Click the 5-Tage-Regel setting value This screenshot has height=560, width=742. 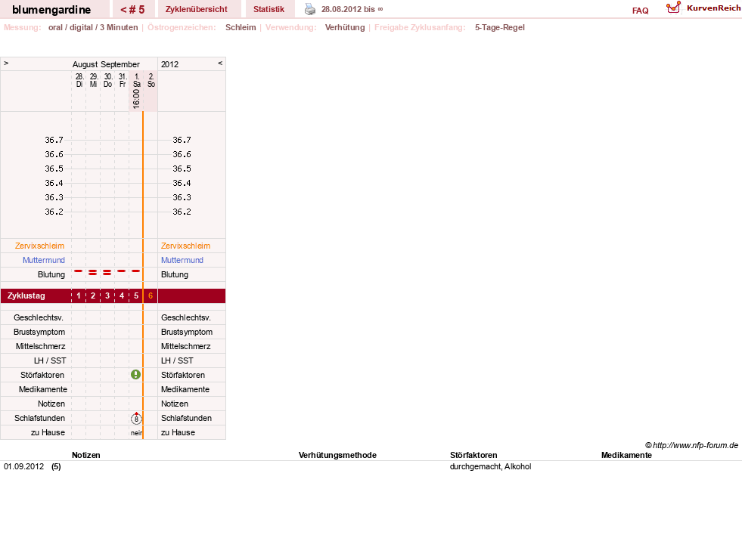click(500, 27)
